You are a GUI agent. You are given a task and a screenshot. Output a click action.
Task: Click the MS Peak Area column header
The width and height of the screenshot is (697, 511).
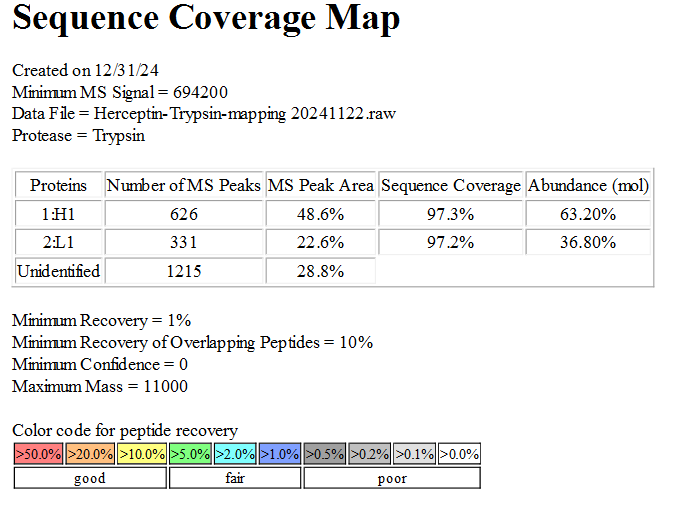click(x=321, y=185)
